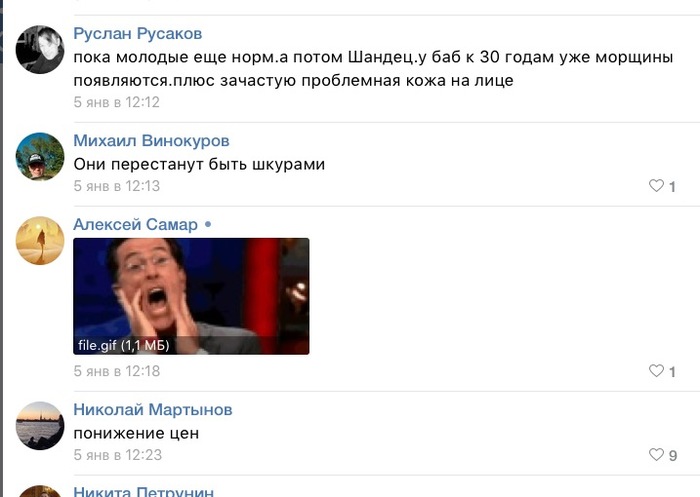This screenshot has width=700, height=497.
Task: Like Алексей Самар's gif comment heart
Action: [x=656, y=371]
